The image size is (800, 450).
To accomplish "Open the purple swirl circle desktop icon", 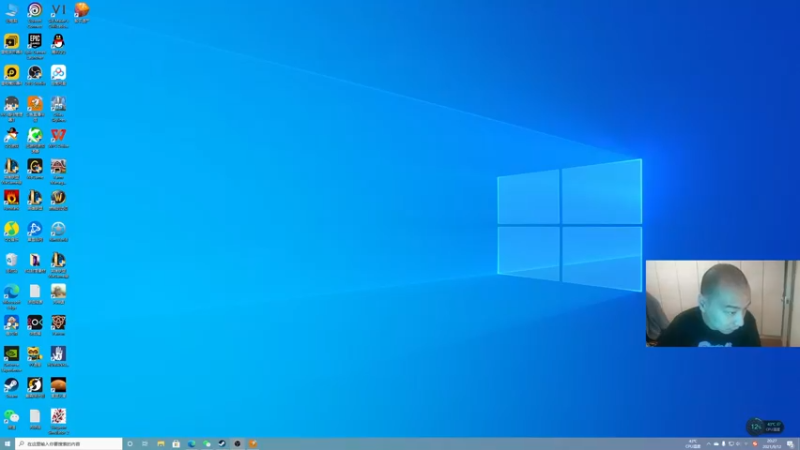I will tap(35, 15).
